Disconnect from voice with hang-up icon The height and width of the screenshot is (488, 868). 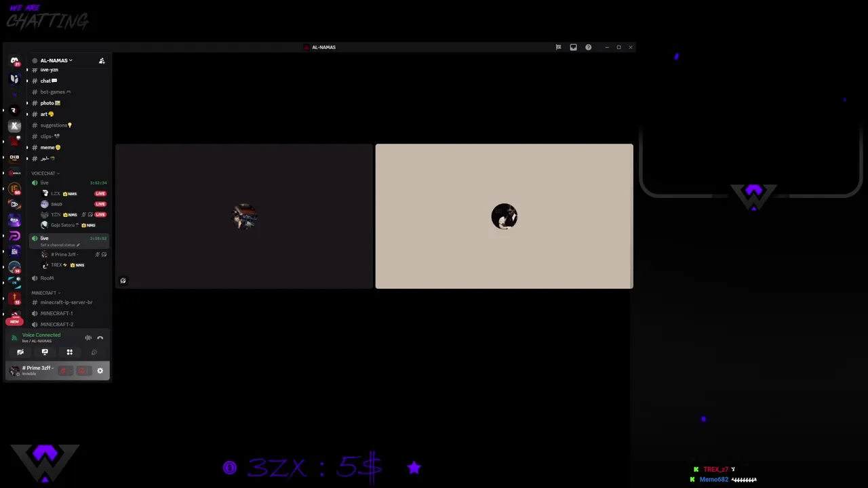(100, 338)
